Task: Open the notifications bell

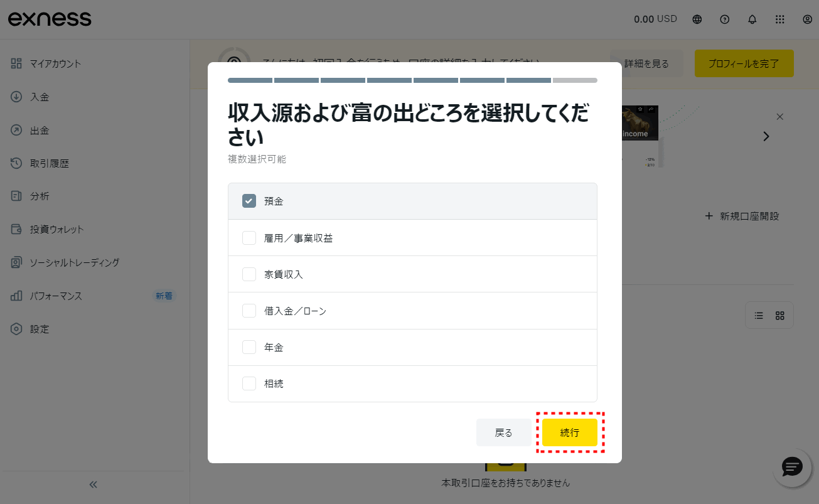Action: pyautogui.click(x=752, y=19)
